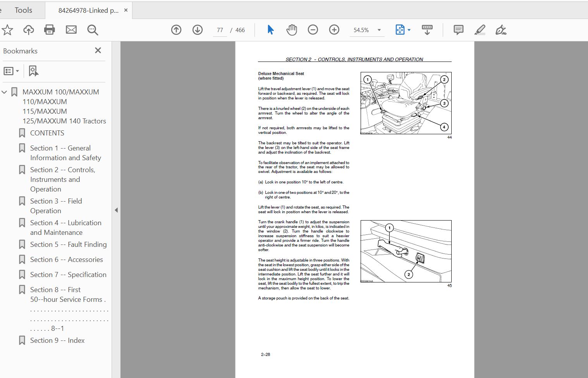Click the page number field showing 77
This screenshot has width=588, height=378.
pos(220,30)
